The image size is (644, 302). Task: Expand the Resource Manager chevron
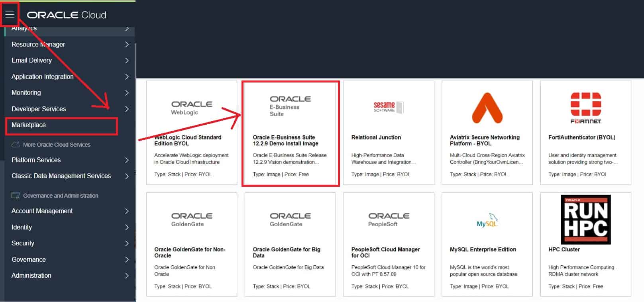pos(127,44)
